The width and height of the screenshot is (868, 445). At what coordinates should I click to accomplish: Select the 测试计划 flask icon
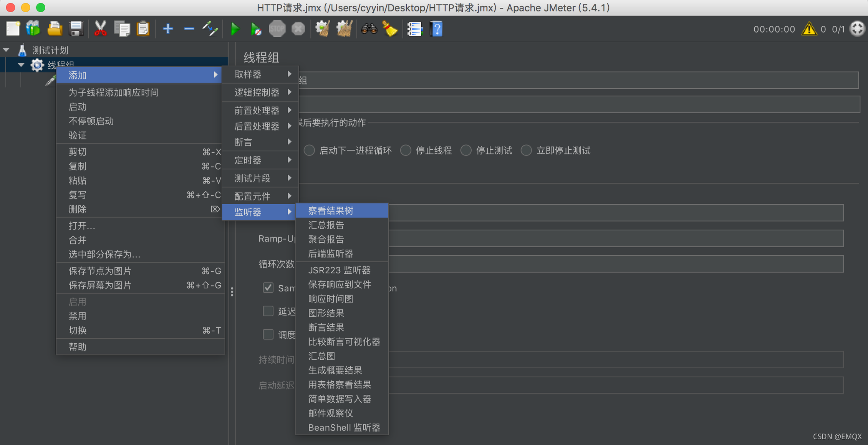22,50
